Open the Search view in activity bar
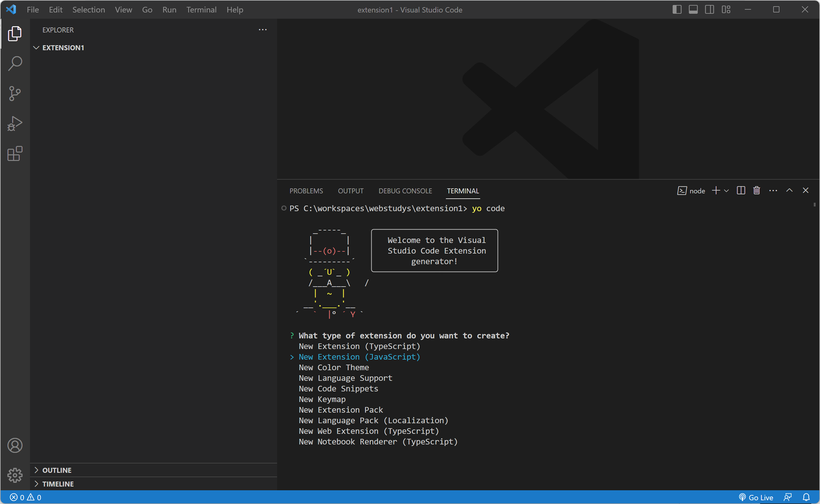Image resolution: width=820 pixels, height=504 pixels. pyautogui.click(x=15, y=63)
